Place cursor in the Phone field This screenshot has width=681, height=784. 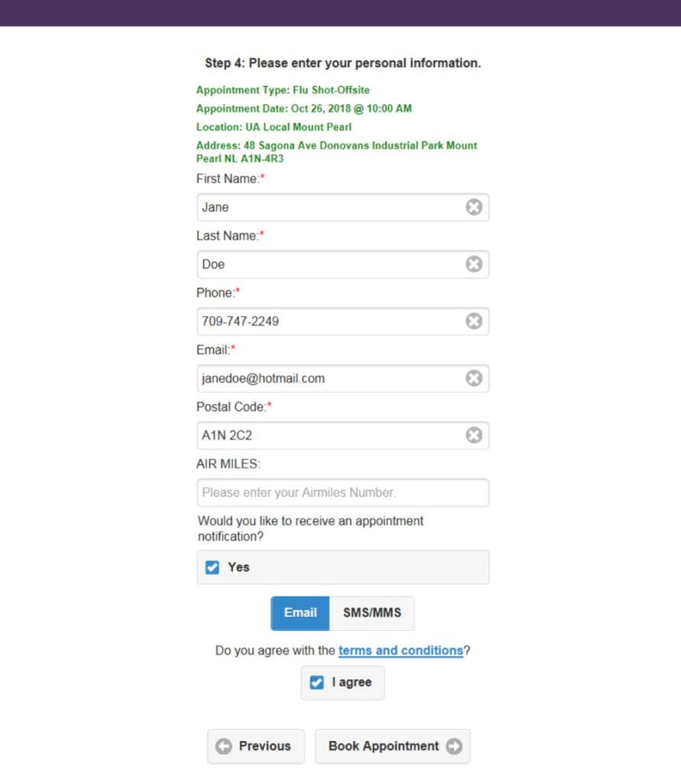pos(329,321)
